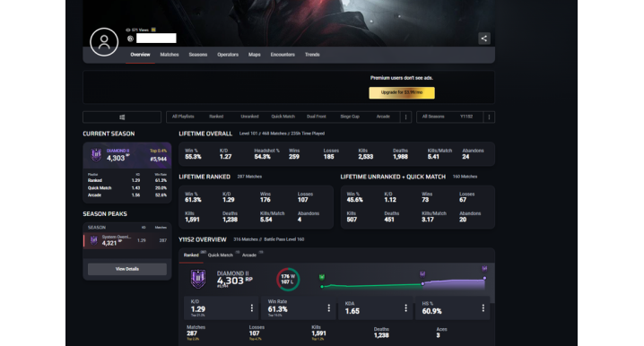Switch to Ranked tab in Y11S2 Overview

tap(191, 255)
